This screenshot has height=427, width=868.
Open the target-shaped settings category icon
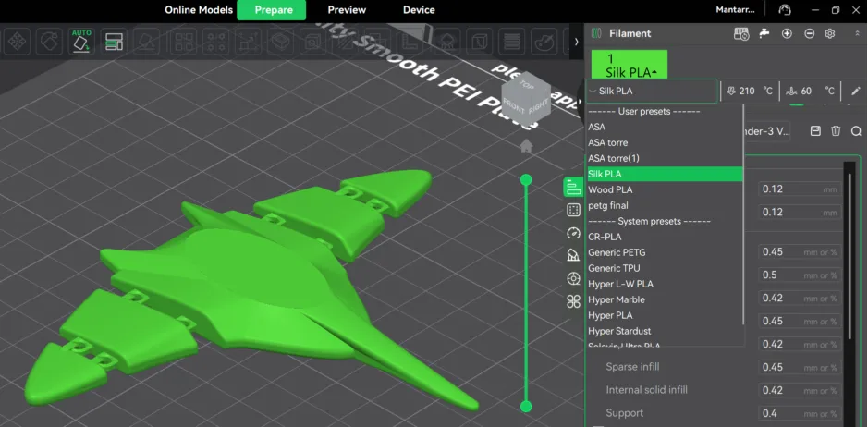pyautogui.click(x=573, y=278)
